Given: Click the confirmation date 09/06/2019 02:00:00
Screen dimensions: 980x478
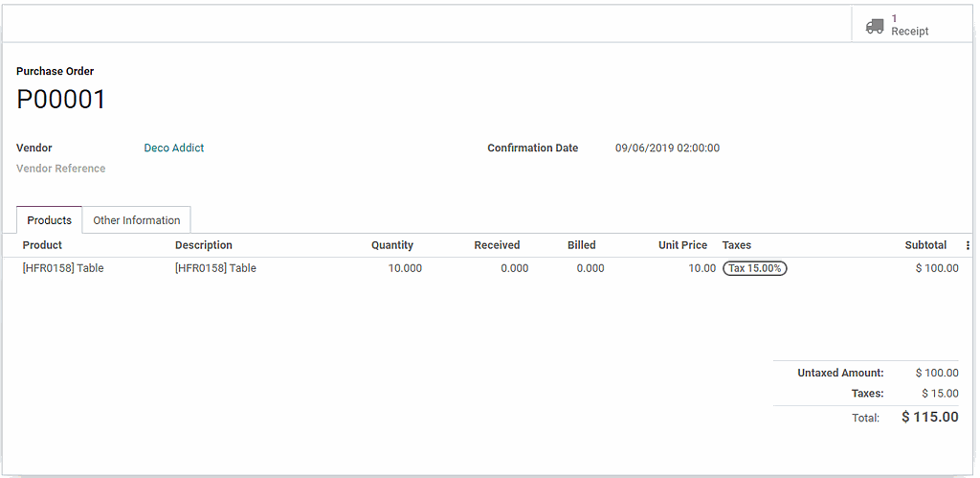Looking at the screenshot, I should (667, 148).
